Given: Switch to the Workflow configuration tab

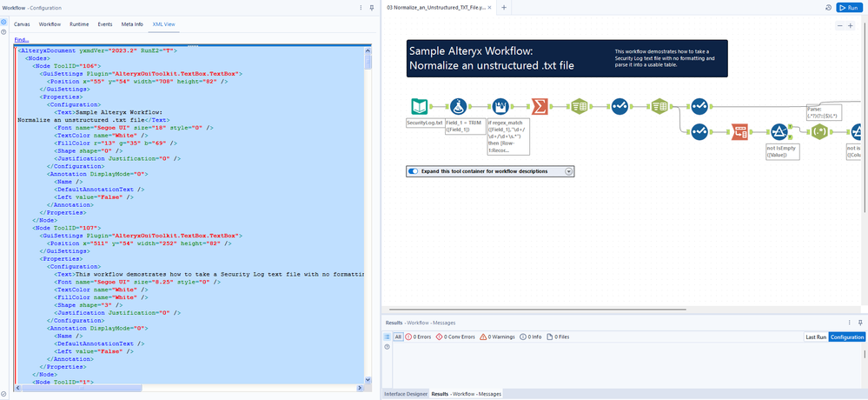Looking at the screenshot, I should (50, 24).
